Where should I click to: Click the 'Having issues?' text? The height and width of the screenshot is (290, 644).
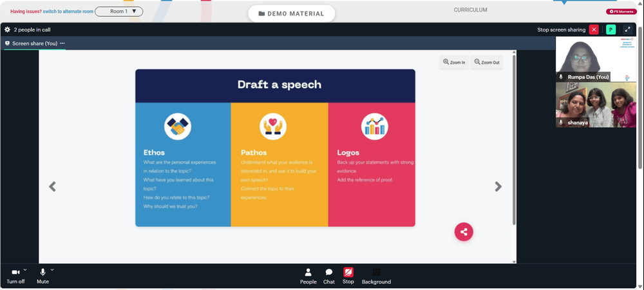tap(26, 12)
